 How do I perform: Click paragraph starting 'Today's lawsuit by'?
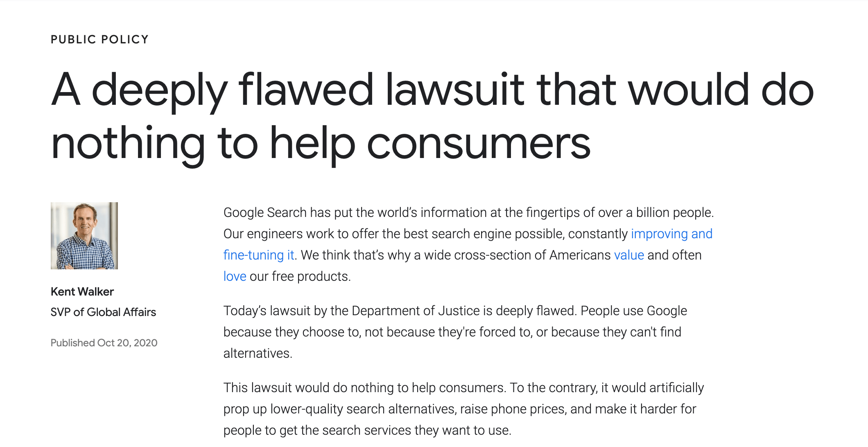click(x=455, y=332)
